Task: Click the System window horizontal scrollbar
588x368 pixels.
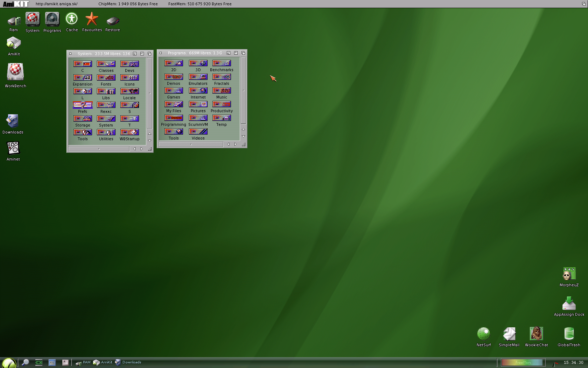Action: 99,149
